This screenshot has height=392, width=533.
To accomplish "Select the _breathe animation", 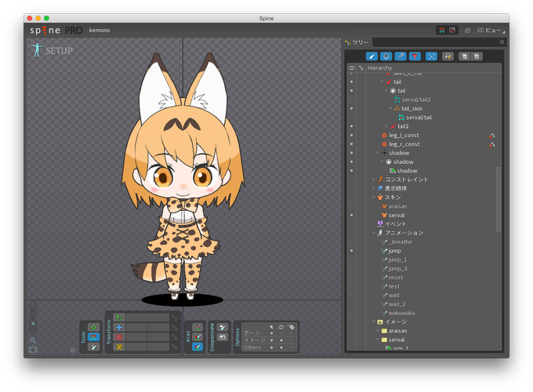I will pyautogui.click(x=400, y=241).
